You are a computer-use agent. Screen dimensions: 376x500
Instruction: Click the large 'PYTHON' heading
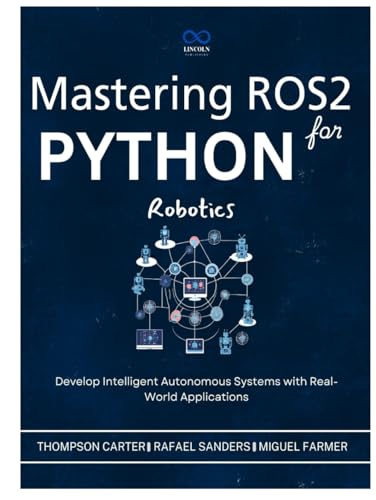click(167, 157)
